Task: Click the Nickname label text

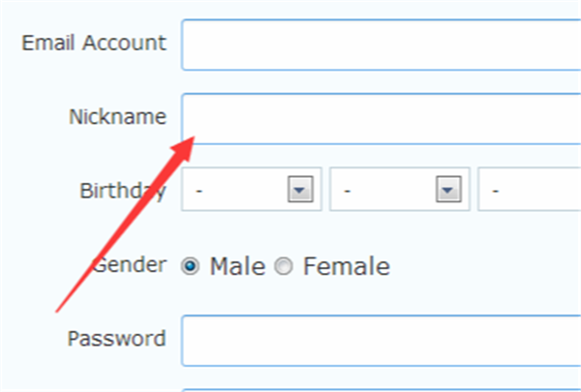Action: pos(117,117)
